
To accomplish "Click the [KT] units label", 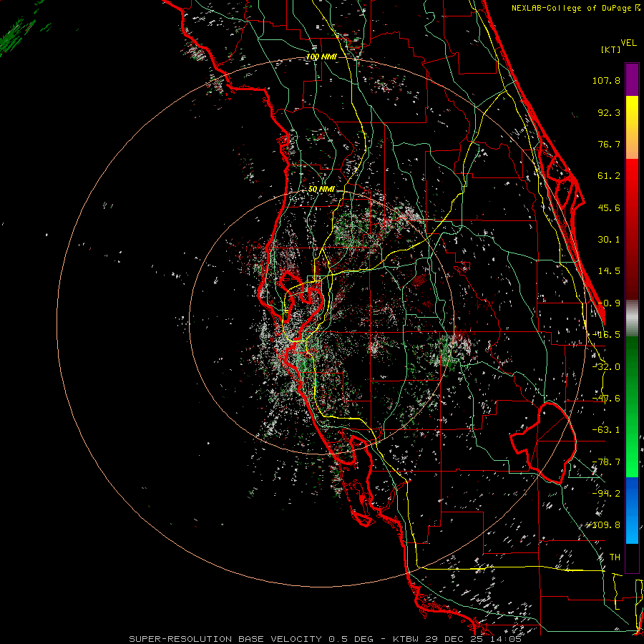I will [x=610, y=49].
